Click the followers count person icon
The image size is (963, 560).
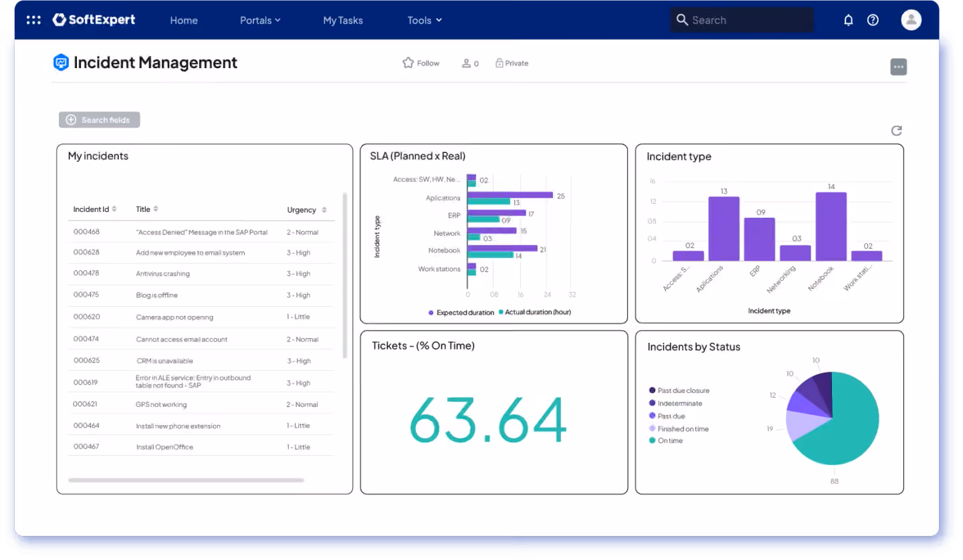tap(466, 63)
